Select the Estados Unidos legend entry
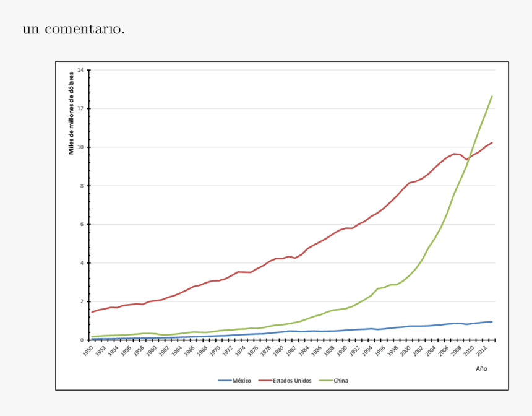Image resolution: width=532 pixels, height=416 pixels. [x=293, y=381]
